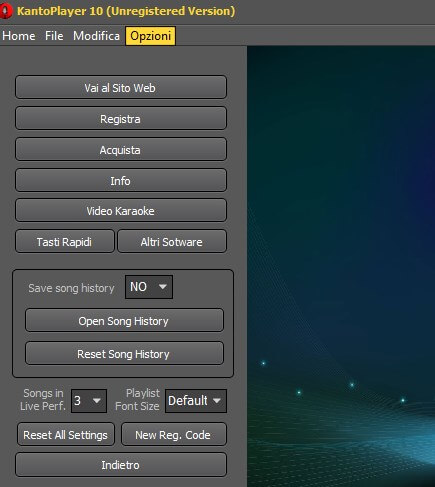Open the File menu
The width and height of the screenshot is (435, 487).
click(x=54, y=36)
